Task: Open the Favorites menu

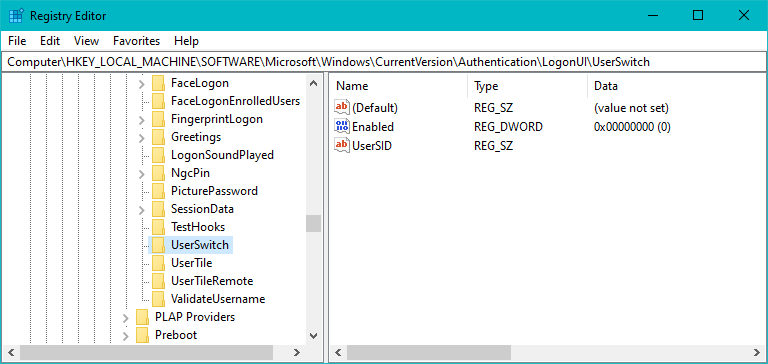Action: (137, 41)
